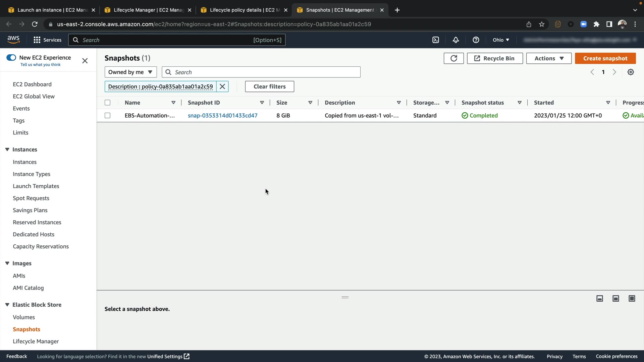644x362 pixels.
Task: Open the AWS help question-mark icon
Action: (x=476, y=40)
